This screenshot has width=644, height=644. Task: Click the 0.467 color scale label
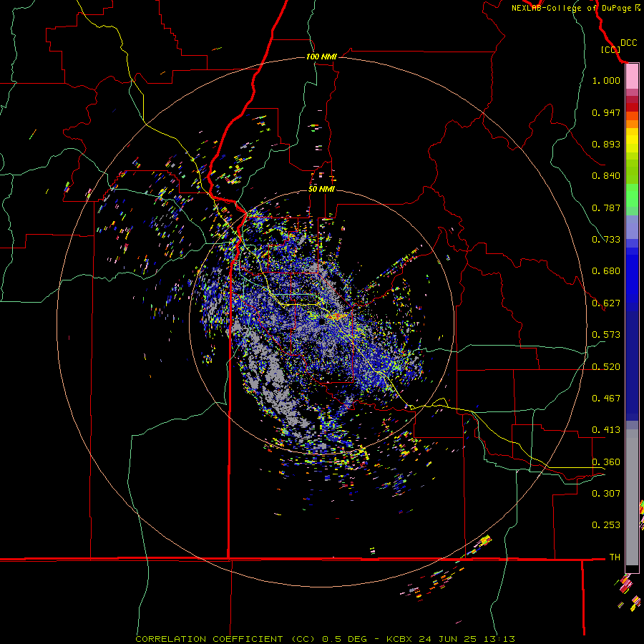[x=606, y=399]
